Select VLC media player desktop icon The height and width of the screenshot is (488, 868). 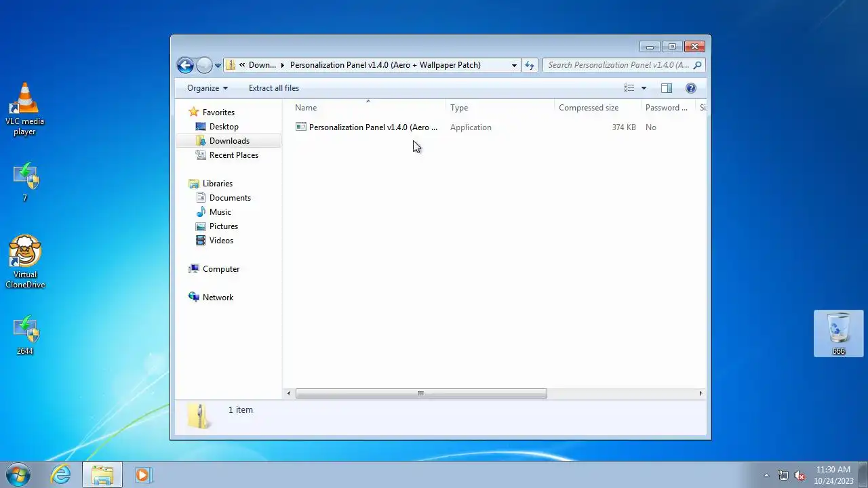click(25, 108)
